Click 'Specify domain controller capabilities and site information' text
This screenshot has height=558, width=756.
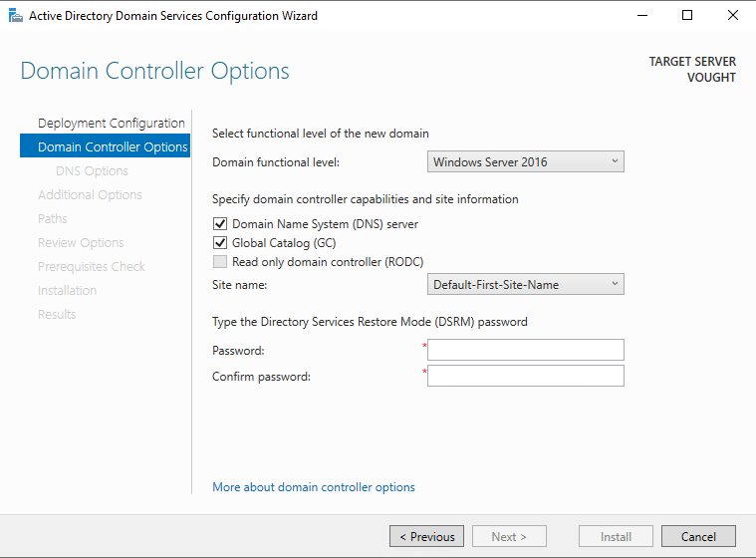pyautogui.click(x=365, y=199)
